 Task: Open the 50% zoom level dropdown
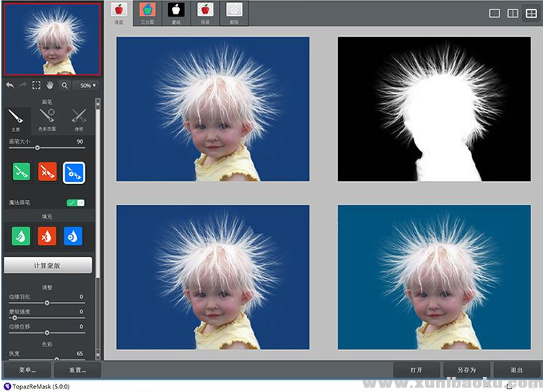[x=87, y=85]
